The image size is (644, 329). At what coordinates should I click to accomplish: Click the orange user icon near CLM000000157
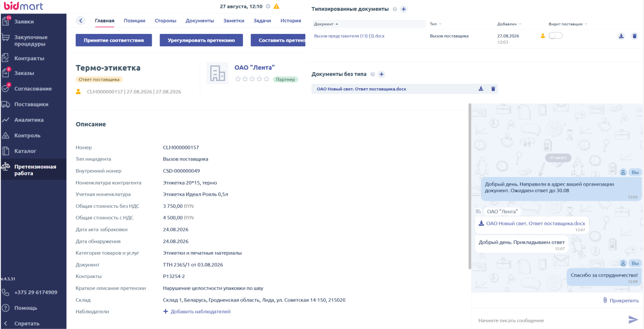[78, 91]
